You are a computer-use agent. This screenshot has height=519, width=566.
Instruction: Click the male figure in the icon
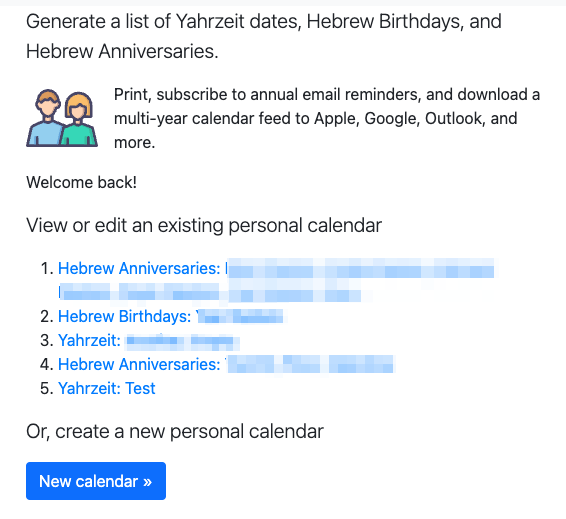(x=46, y=118)
